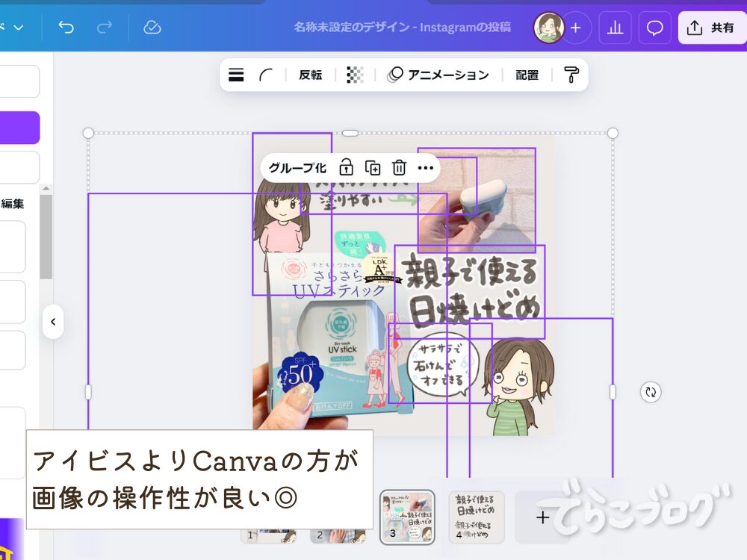This screenshot has height=560, width=747.
Task: Open the dropdown chevron at top-left
Action: click(x=19, y=27)
